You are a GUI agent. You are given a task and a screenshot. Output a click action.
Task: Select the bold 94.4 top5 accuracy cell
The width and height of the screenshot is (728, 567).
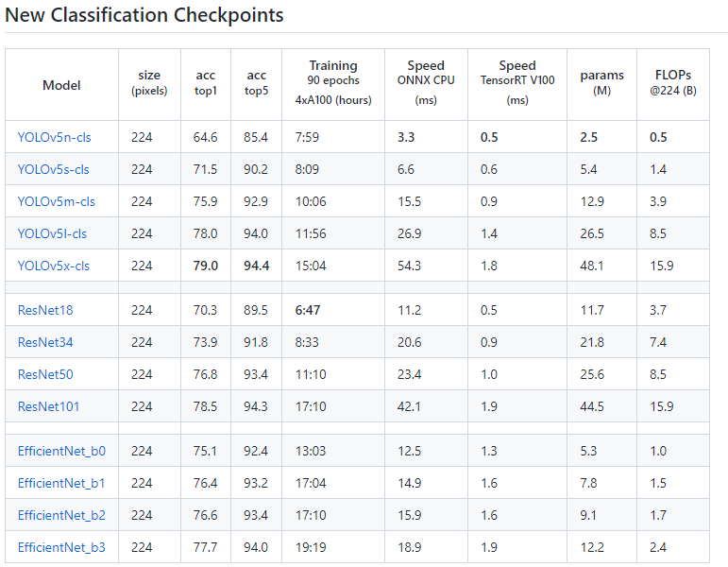click(257, 266)
